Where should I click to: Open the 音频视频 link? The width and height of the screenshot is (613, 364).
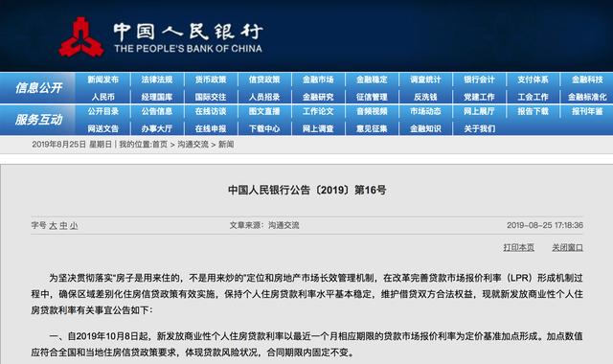pos(372,111)
